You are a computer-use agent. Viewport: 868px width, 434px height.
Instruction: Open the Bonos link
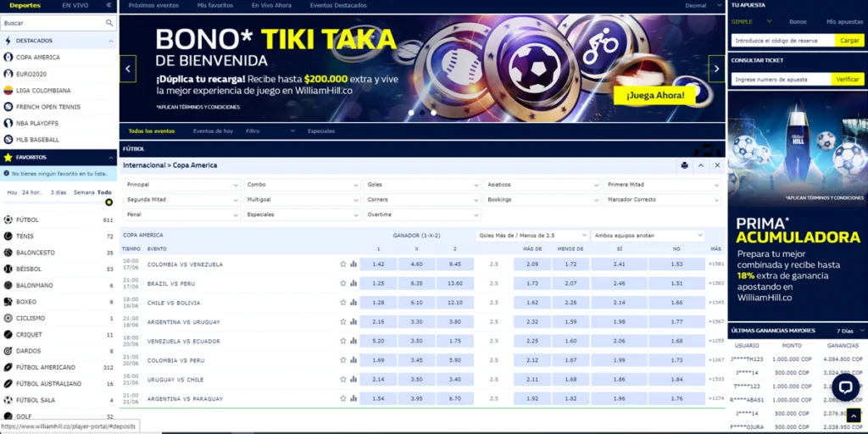798,21
